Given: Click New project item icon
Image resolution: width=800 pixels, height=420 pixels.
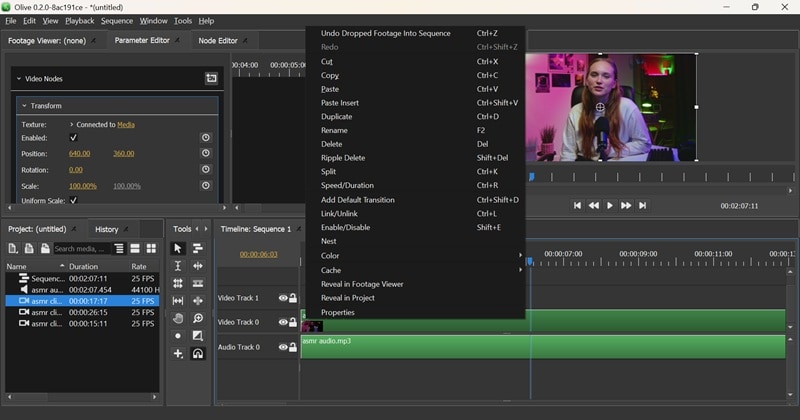Looking at the screenshot, I should (x=13, y=249).
